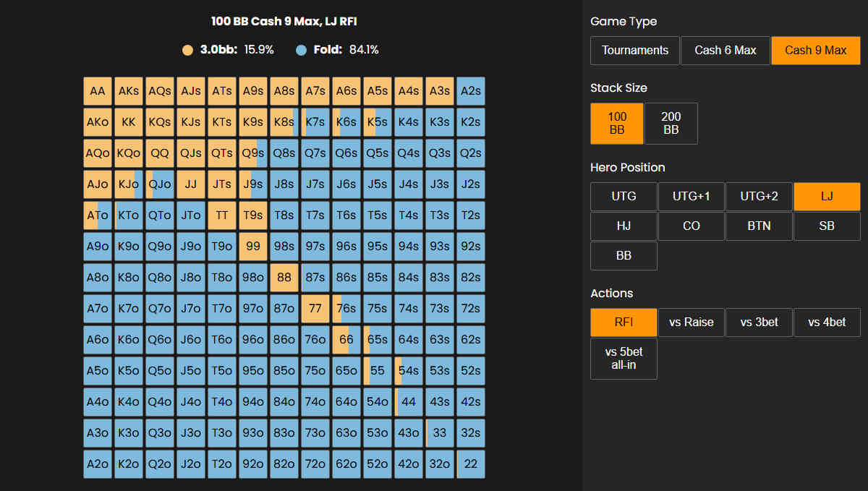Choose the SB hero position
The height and width of the screenshot is (491, 868).
[x=827, y=226]
